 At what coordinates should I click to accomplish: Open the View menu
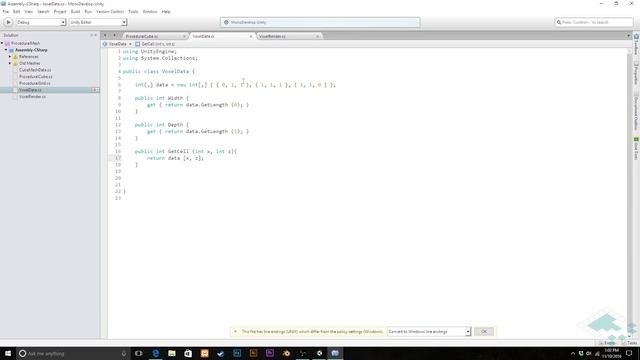(x=29, y=12)
